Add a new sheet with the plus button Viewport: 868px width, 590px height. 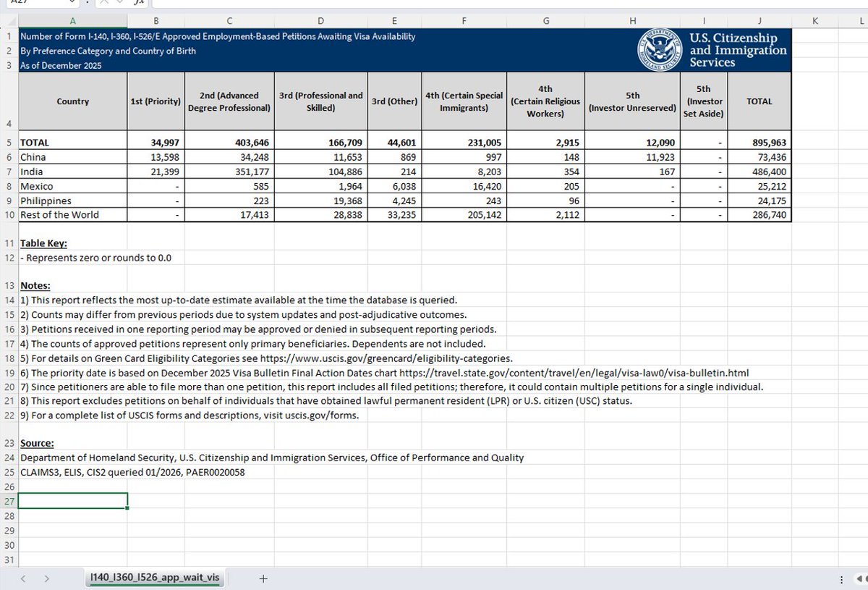(x=263, y=578)
